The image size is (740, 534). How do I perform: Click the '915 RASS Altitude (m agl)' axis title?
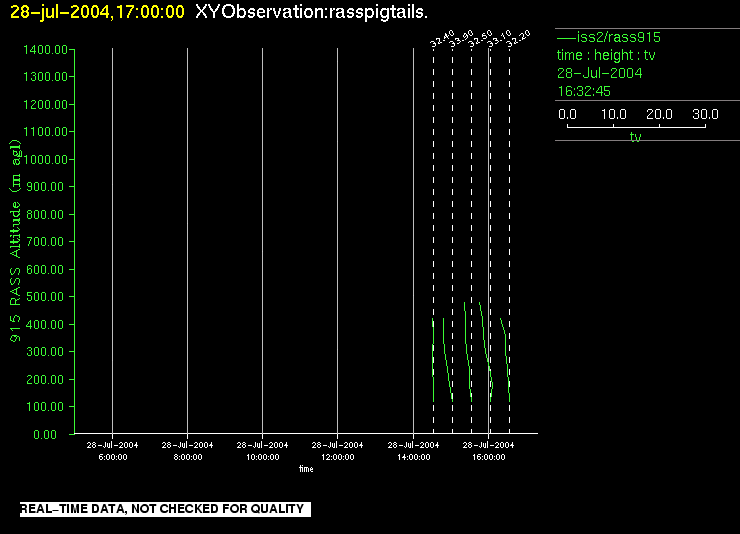16,241
